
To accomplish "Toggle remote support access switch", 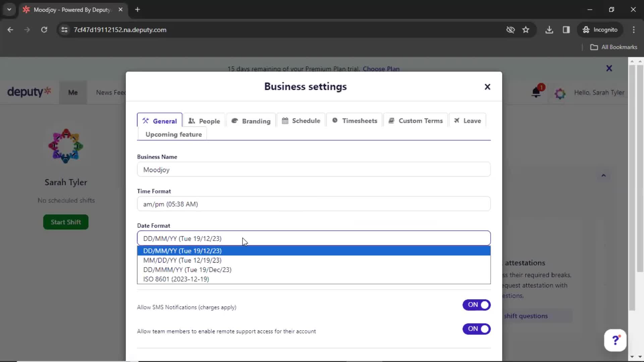I will point(477,329).
